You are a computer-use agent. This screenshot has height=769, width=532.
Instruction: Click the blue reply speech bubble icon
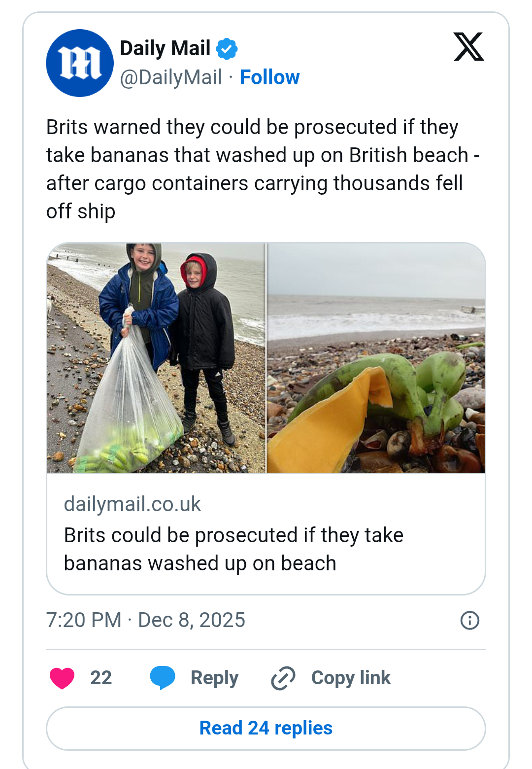tap(163, 677)
